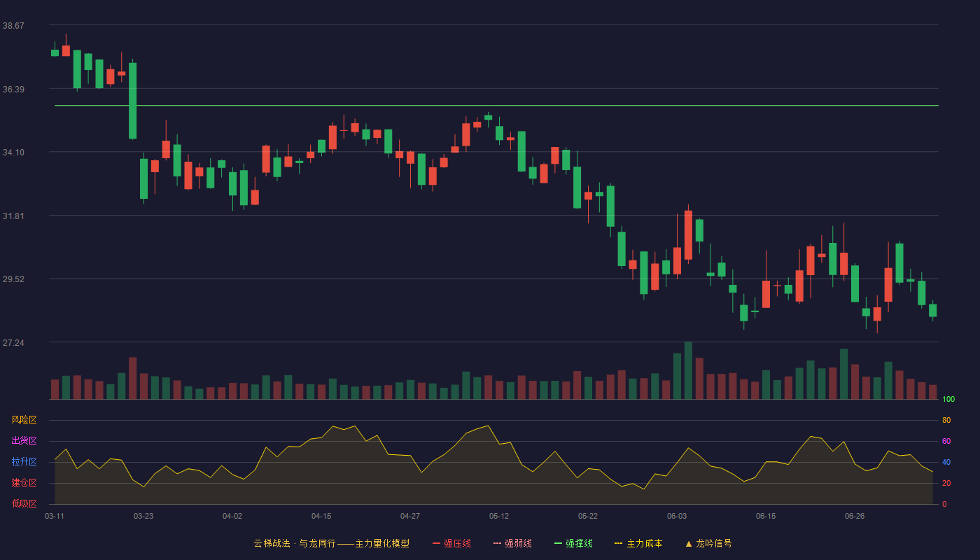Viewport: 980px width, 560px height.
Task: Click the 06-26 date label
Action: pyautogui.click(x=855, y=516)
